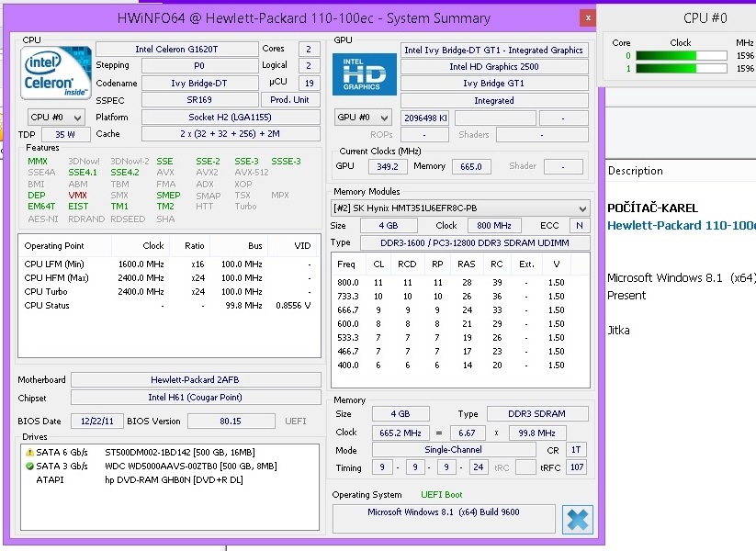Image resolution: width=756 pixels, height=551 pixels.
Task: Open the blue Hewlett-Packard 110-100ec link
Action: tap(681, 226)
